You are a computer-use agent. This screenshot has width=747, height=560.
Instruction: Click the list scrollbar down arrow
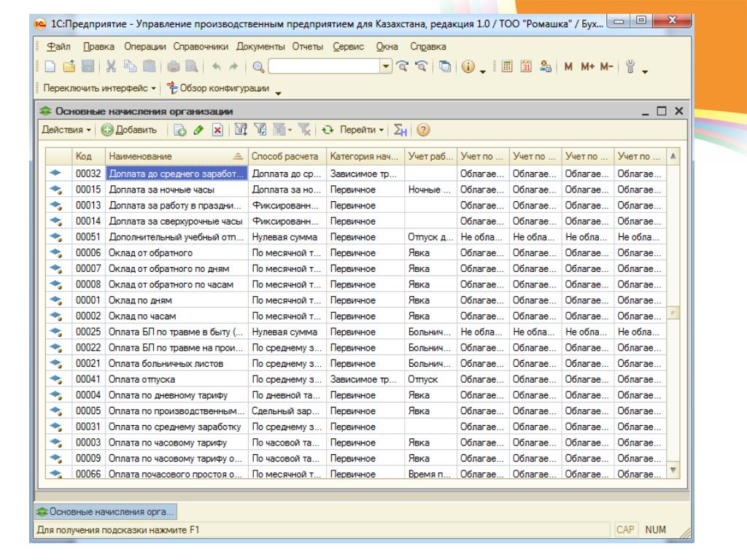click(673, 470)
